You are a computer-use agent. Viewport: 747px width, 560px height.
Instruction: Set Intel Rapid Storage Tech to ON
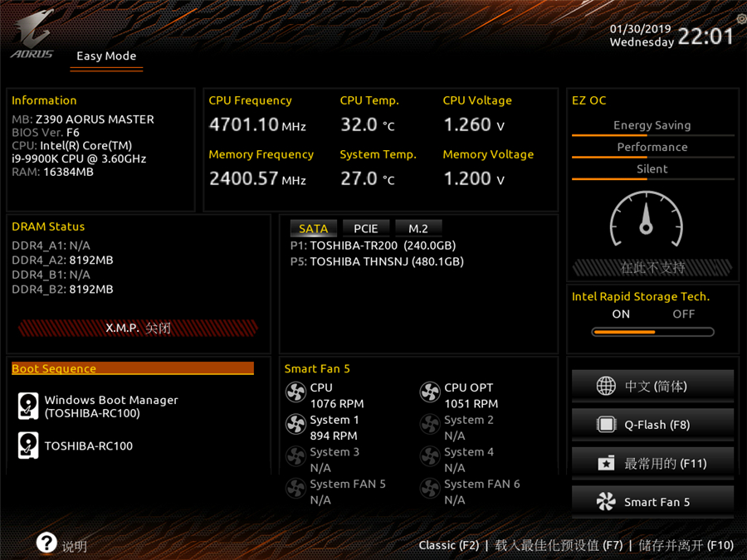tap(621, 314)
